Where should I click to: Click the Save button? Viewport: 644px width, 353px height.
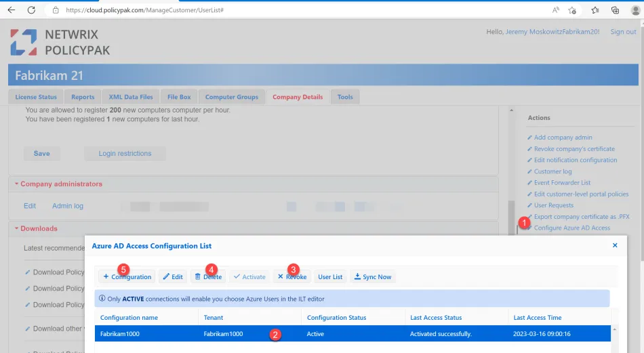(x=42, y=154)
